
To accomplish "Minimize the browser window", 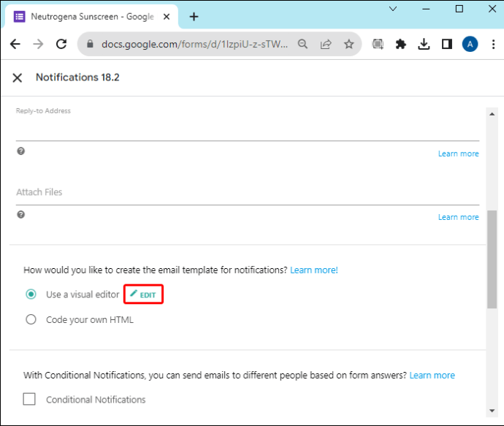I will click(x=426, y=9).
